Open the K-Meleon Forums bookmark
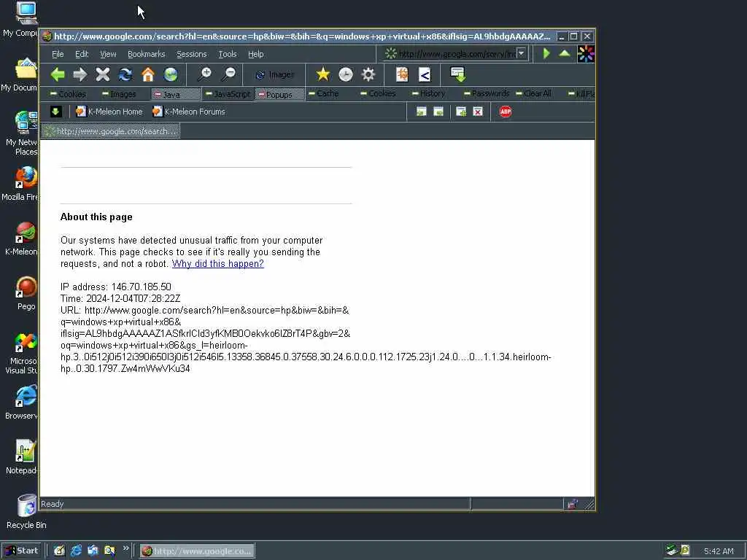Viewport: 747px width, 560px height. click(189, 112)
